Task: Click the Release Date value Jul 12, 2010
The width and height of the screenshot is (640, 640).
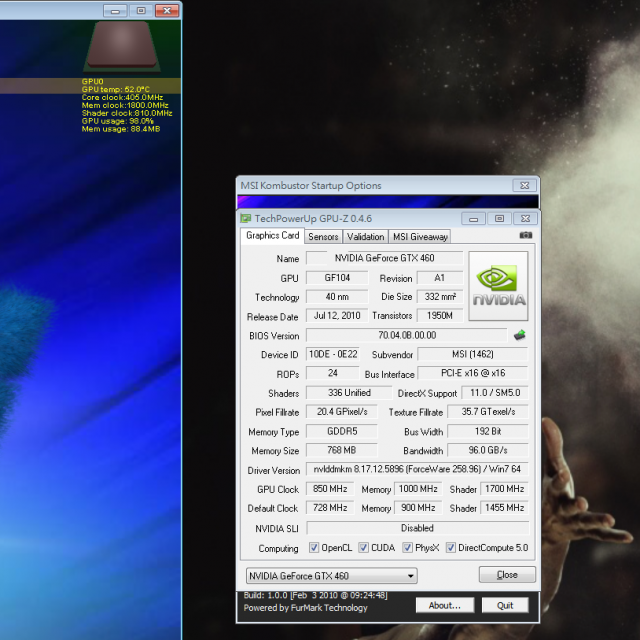Action: (x=337, y=316)
